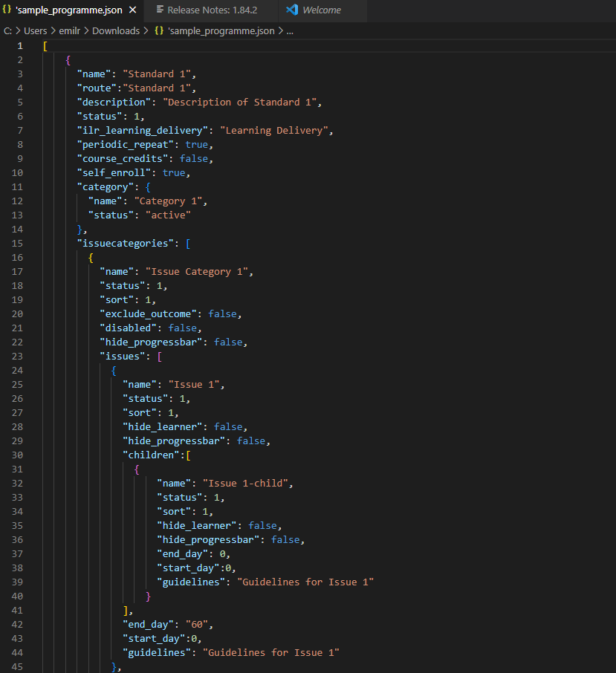The image size is (616, 673).
Task: Select the Users breadcrumb segment
Action: 35,31
